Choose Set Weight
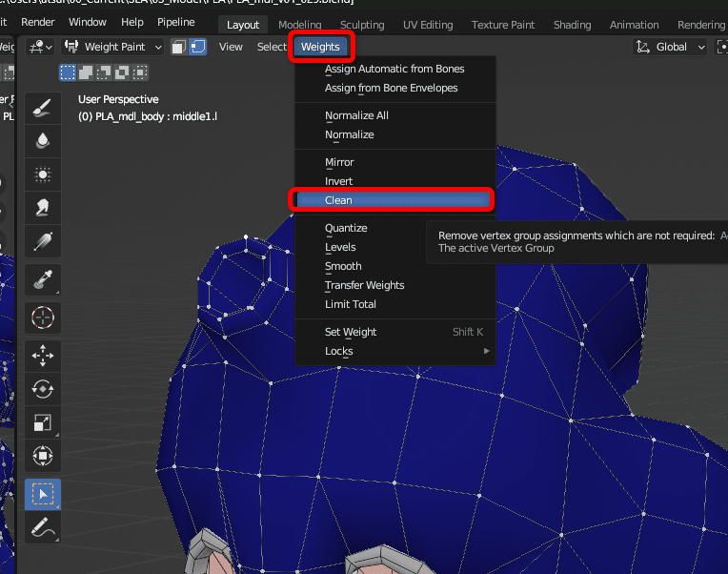728x574 pixels. pos(394,332)
